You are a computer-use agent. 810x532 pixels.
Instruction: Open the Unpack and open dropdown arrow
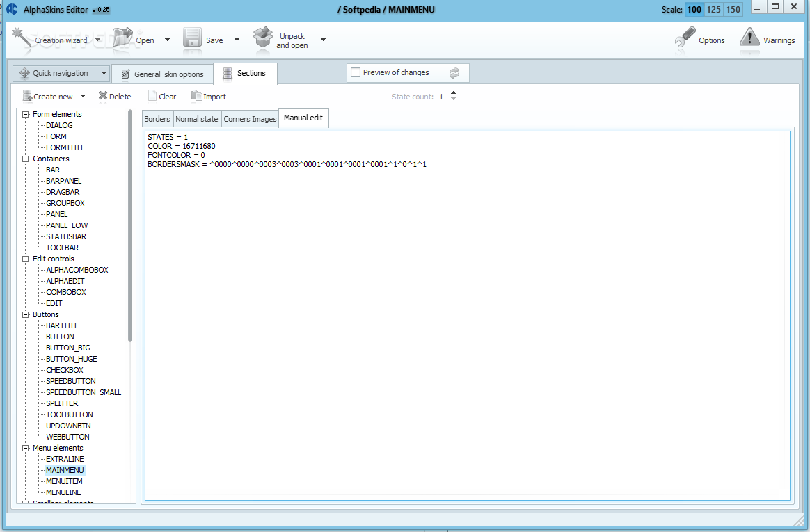coord(323,40)
